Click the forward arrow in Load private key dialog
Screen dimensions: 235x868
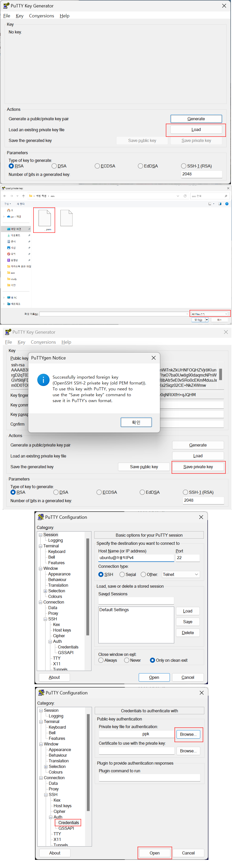pos(11,196)
